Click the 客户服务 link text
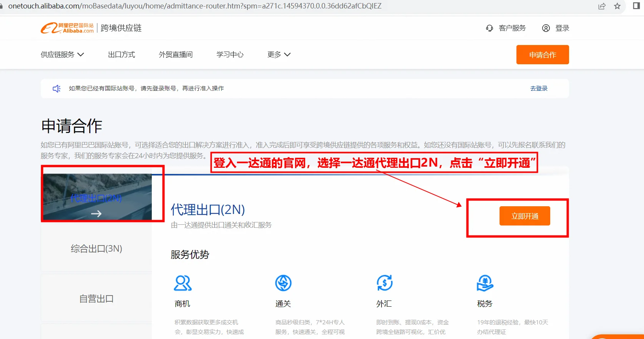 [512, 28]
